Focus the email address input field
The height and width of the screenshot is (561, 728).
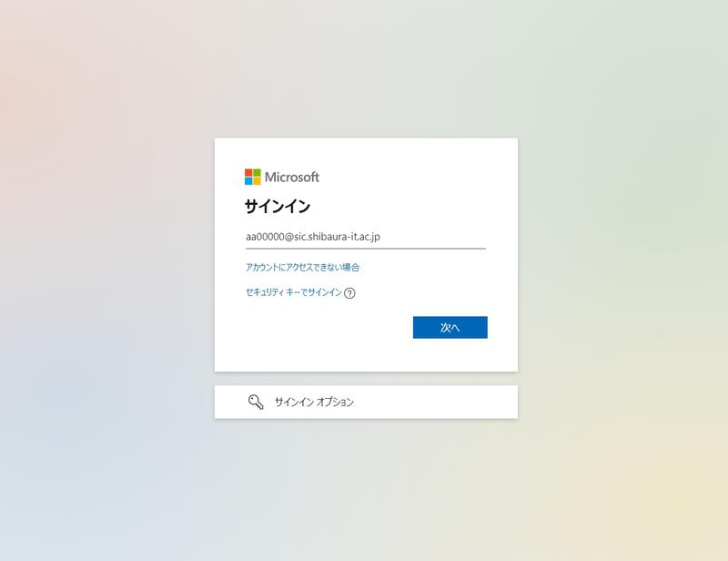click(x=366, y=237)
